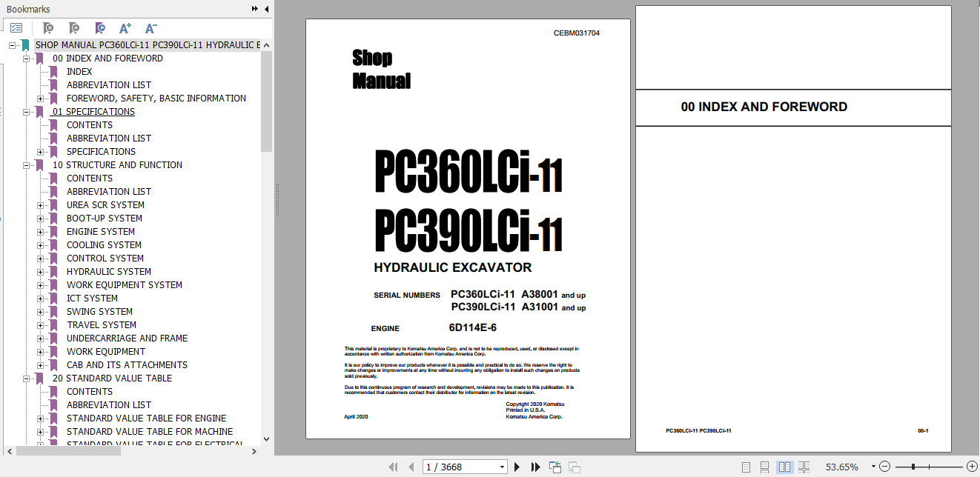Go to WORK EQUIPMENT SYSTEM bookmark
980x477 pixels.
click(125, 285)
